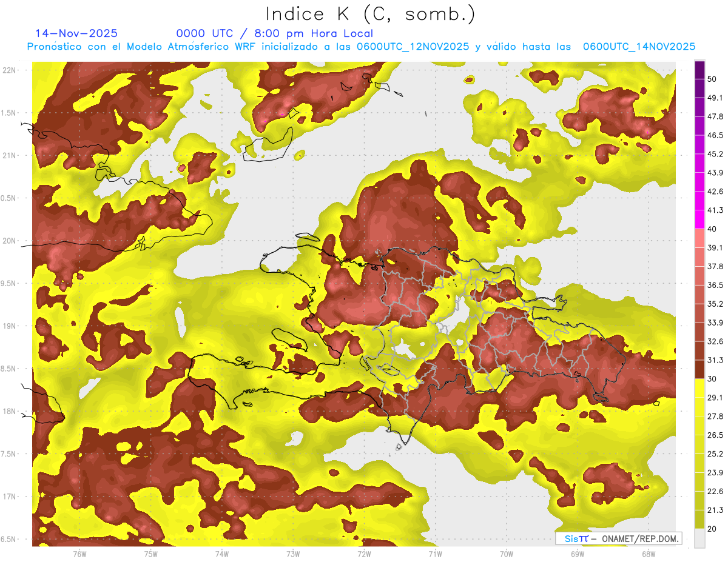Click the '19N' latitude label

click(10, 326)
